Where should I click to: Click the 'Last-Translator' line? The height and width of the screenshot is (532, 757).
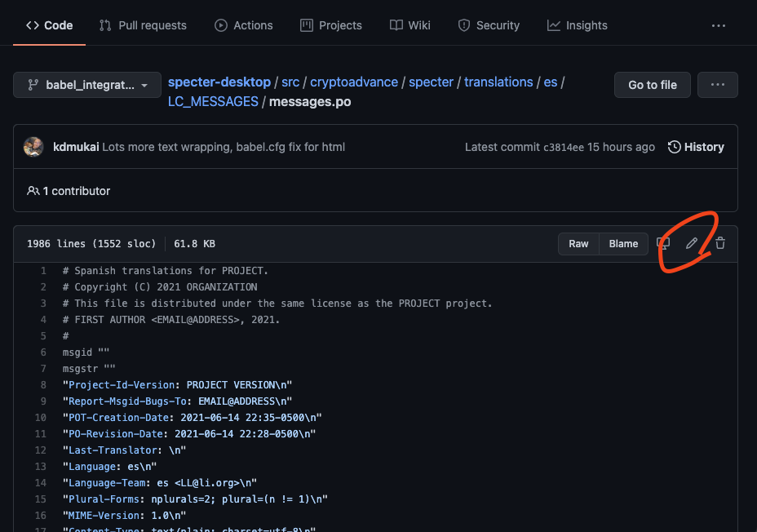124,450
